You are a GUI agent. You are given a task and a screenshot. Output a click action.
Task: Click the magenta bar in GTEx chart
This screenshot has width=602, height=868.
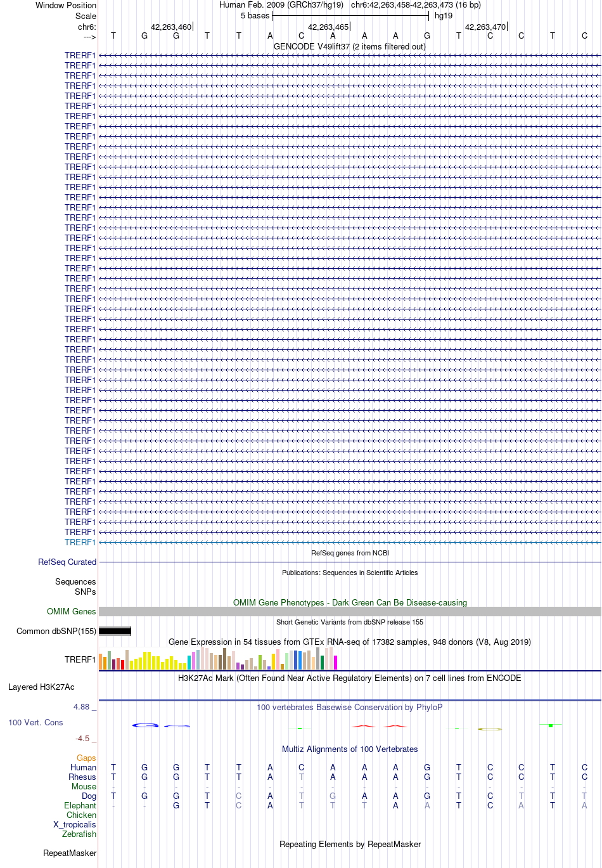(335, 663)
